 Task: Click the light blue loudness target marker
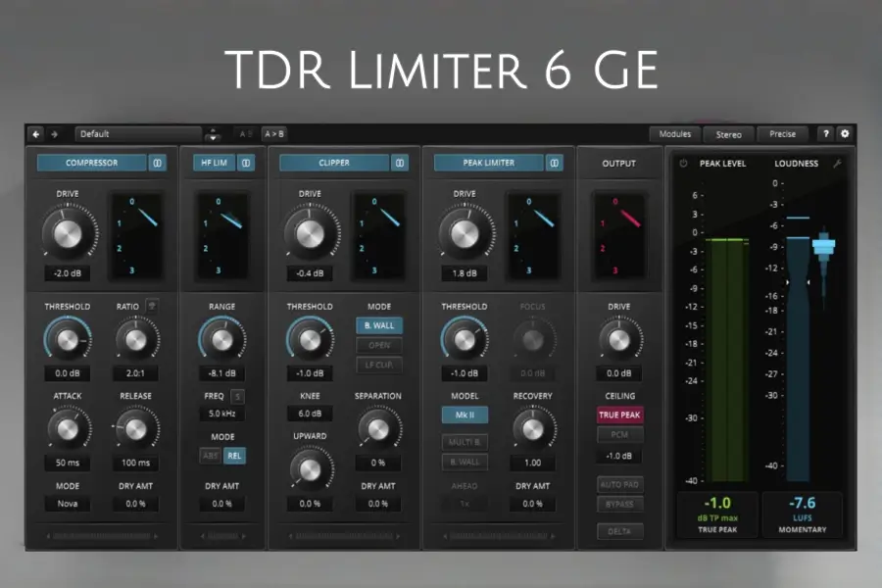[823, 246]
